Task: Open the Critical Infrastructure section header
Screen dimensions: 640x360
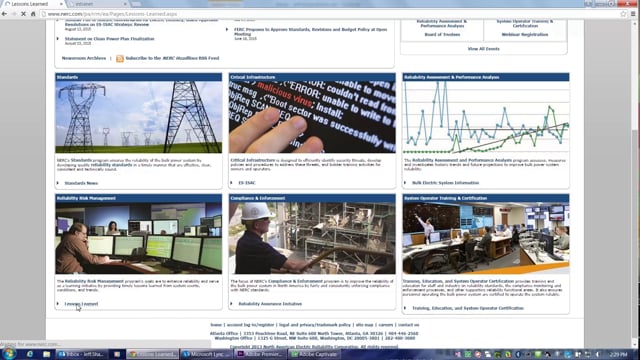Action: (312, 77)
